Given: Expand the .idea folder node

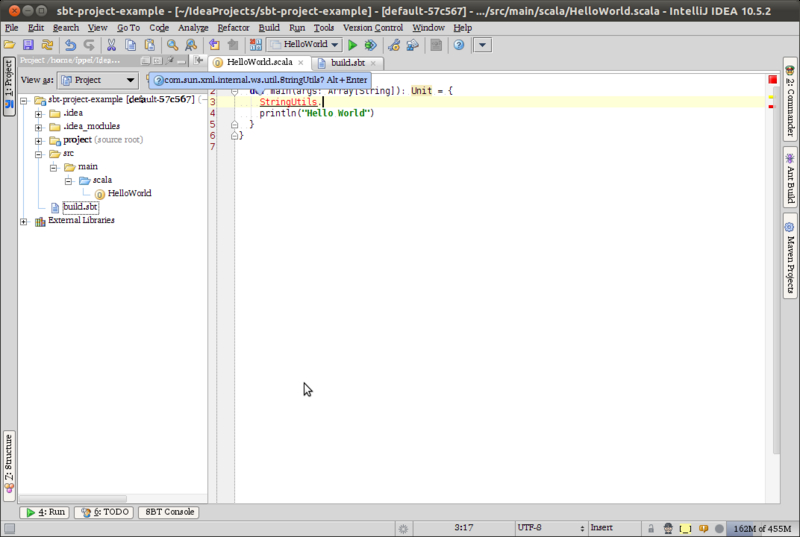Looking at the screenshot, I should point(39,114).
